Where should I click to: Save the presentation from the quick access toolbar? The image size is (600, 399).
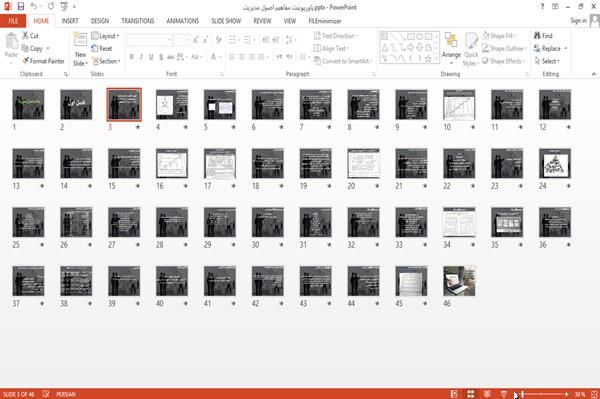pyautogui.click(x=21, y=6)
